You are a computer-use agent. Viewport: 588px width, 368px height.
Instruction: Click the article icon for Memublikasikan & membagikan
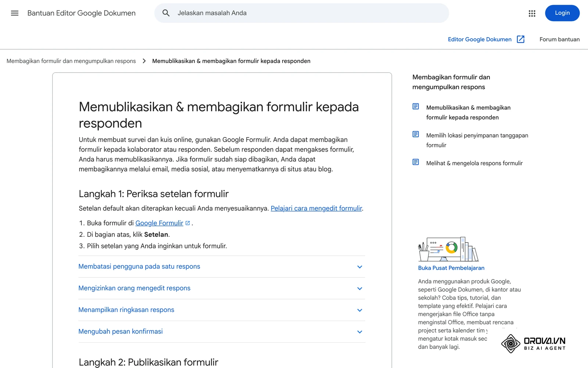pyautogui.click(x=416, y=106)
